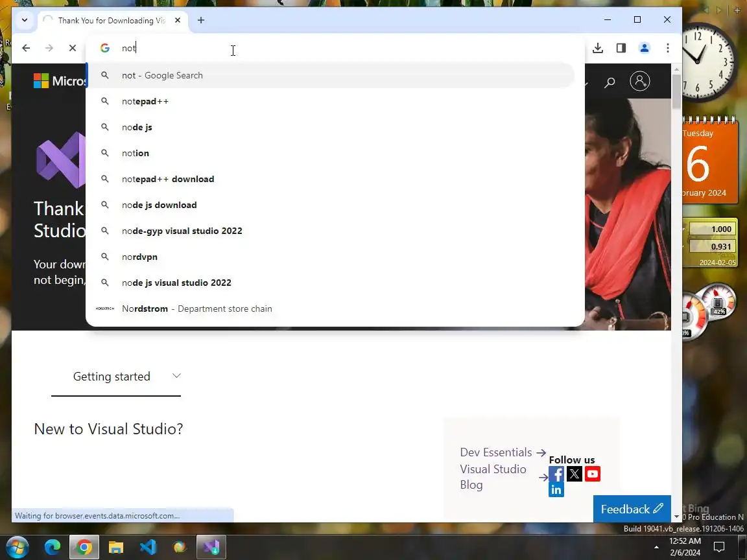The width and height of the screenshot is (747, 560).
Task: Click the Feedback button
Action: click(x=632, y=509)
